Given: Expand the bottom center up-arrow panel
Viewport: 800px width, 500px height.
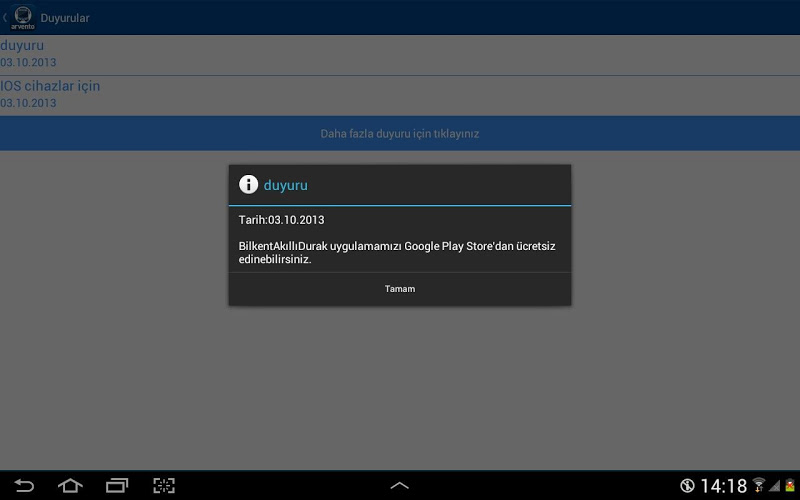Looking at the screenshot, I should (399, 486).
